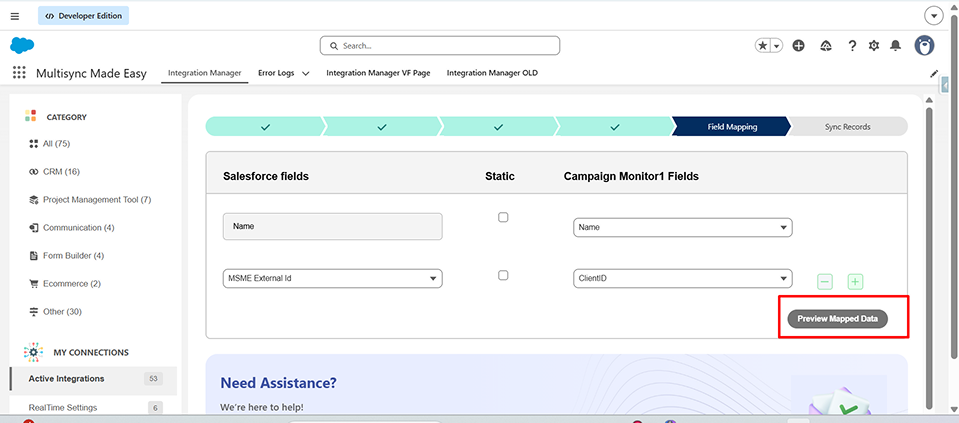The height and width of the screenshot is (423, 959).
Task: Tick the Static checkbox for MSME External Id row
Action: tap(503, 275)
